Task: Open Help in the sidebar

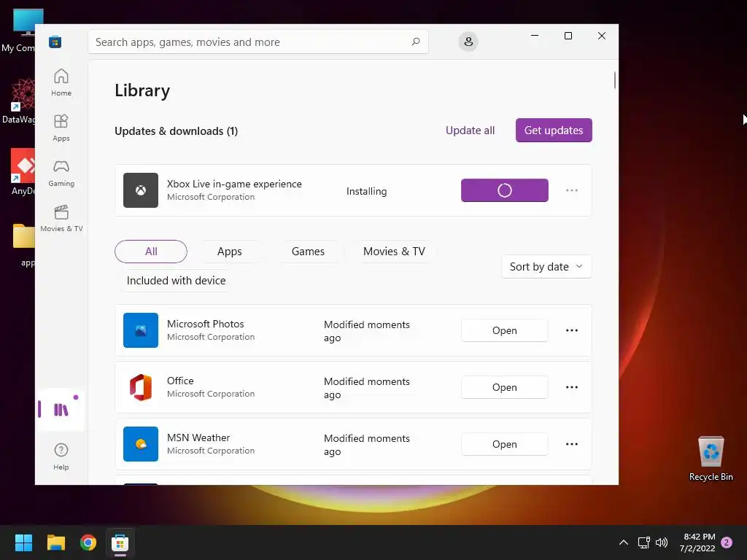Action: pos(61,456)
